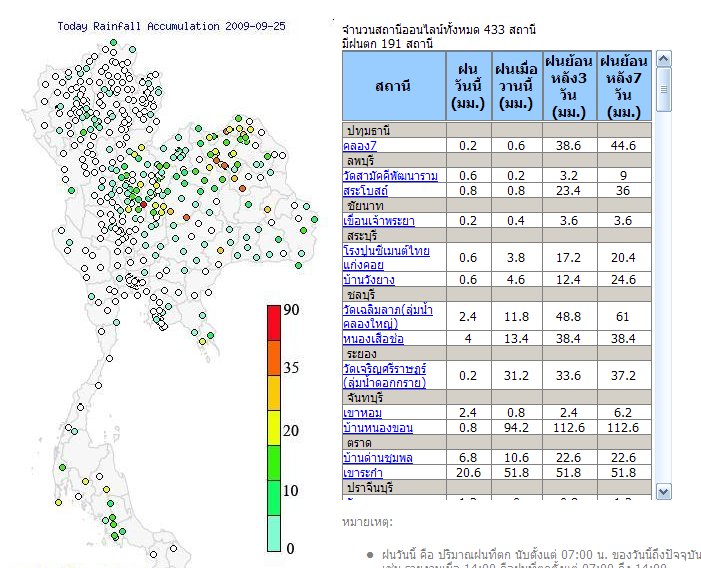Click the ฝนเมื่อวานนี้ (มม.) column header
Screen dimensions: 701x568
(x=517, y=86)
